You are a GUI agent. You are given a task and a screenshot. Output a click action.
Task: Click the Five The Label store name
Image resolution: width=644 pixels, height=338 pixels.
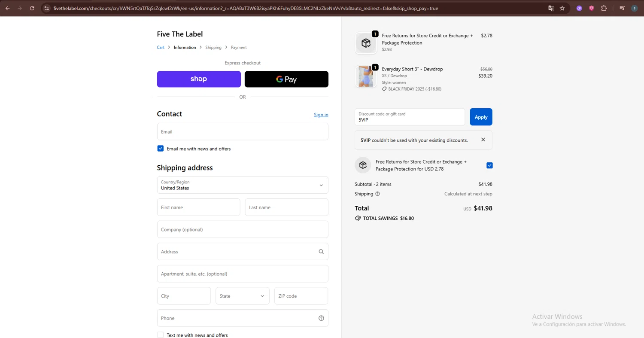point(180,34)
